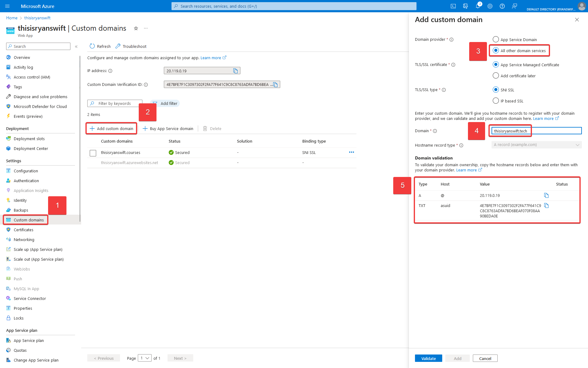
Task: Open the feedback icon in top bar
Action: pyautogui.click(x=514, y=6)
